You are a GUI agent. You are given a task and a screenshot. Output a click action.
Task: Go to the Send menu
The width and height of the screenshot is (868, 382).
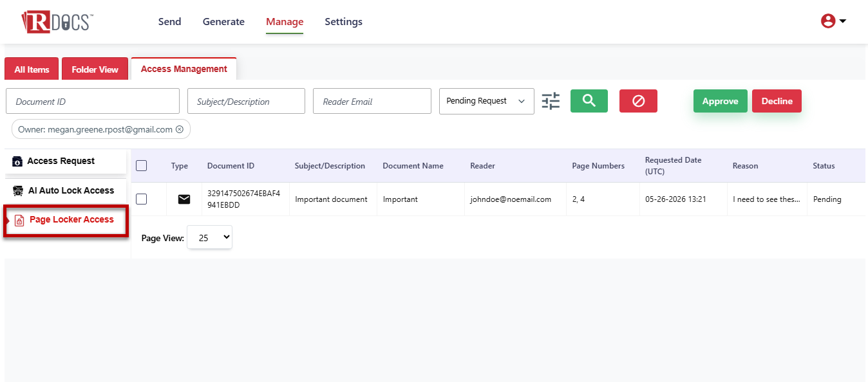pyautogui.click(x=169, y=21)
